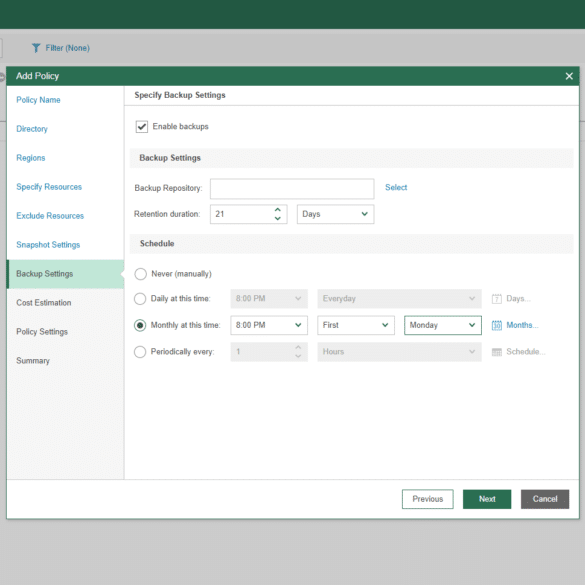The width and height of the screenshot is (585, 585).
Task: Close the Add Policy dialog
Action: [569, 76]
